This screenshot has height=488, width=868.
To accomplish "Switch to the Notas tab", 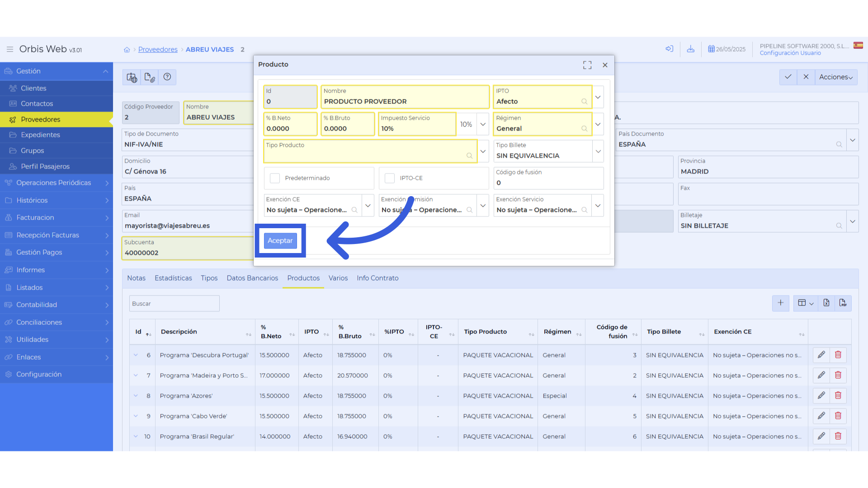I will (136, 278).
